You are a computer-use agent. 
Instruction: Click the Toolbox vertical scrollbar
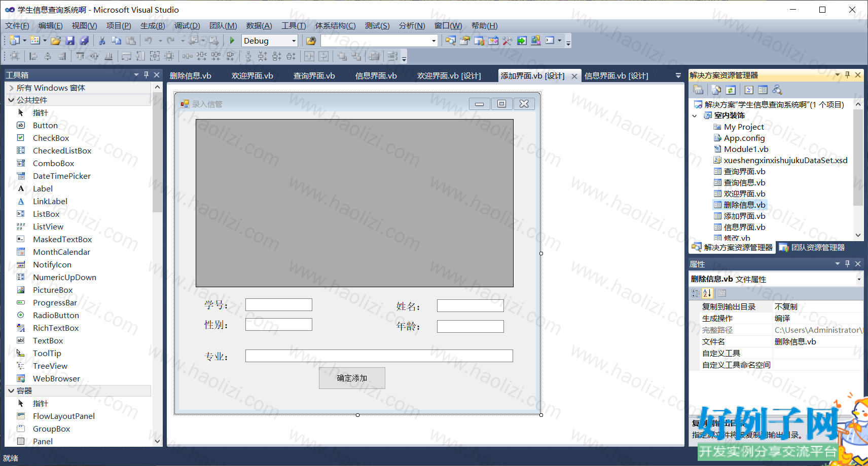click(157, 264)
